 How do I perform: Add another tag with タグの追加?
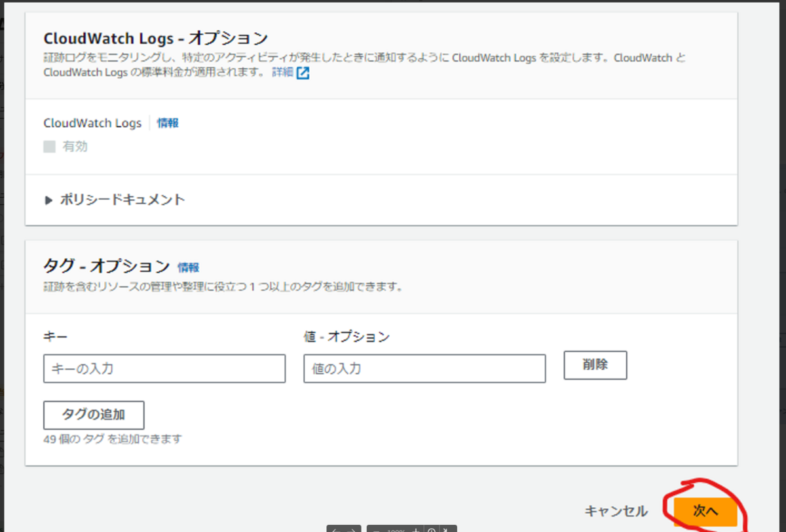tap(94, 415)
